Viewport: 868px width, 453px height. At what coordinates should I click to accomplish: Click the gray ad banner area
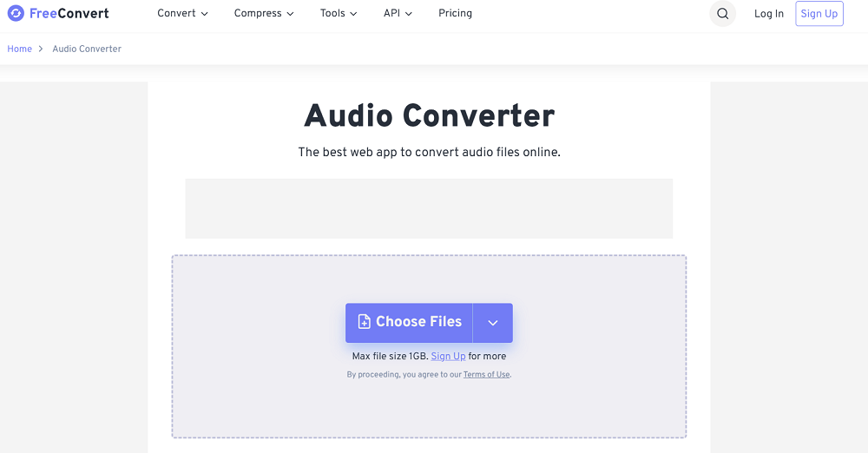coord(429,208)
